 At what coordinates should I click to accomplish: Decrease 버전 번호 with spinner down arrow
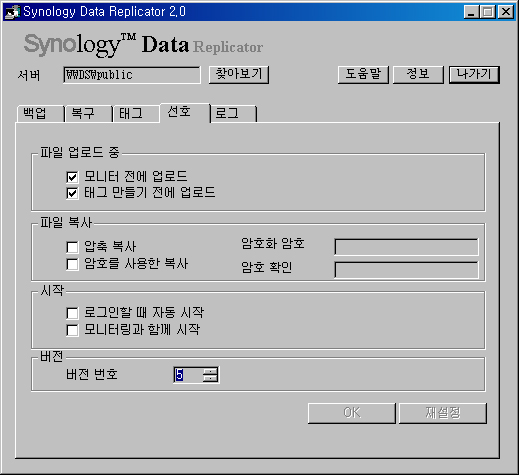210,378
